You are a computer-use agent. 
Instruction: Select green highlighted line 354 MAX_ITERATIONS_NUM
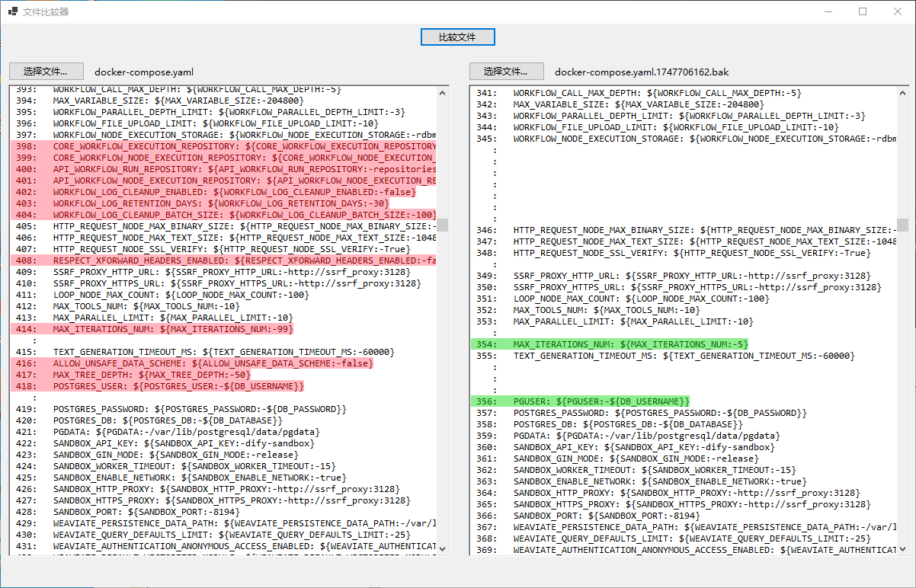(610, 344)
